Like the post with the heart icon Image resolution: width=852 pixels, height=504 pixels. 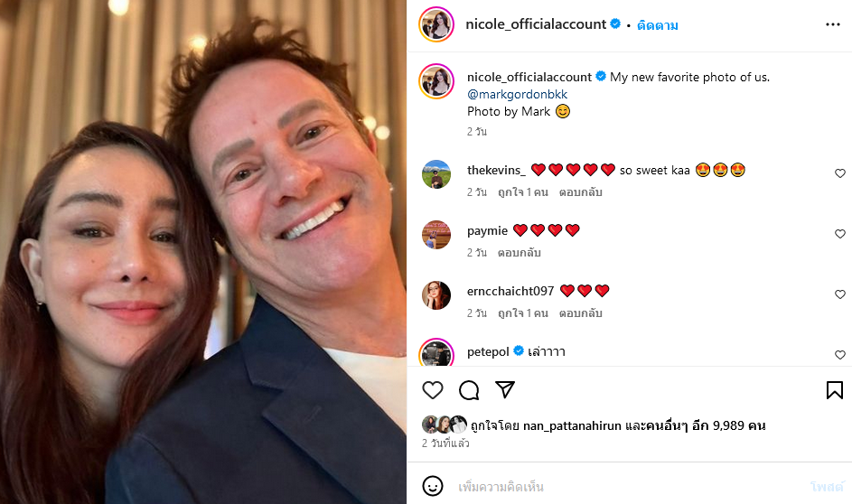click(433, 390)
